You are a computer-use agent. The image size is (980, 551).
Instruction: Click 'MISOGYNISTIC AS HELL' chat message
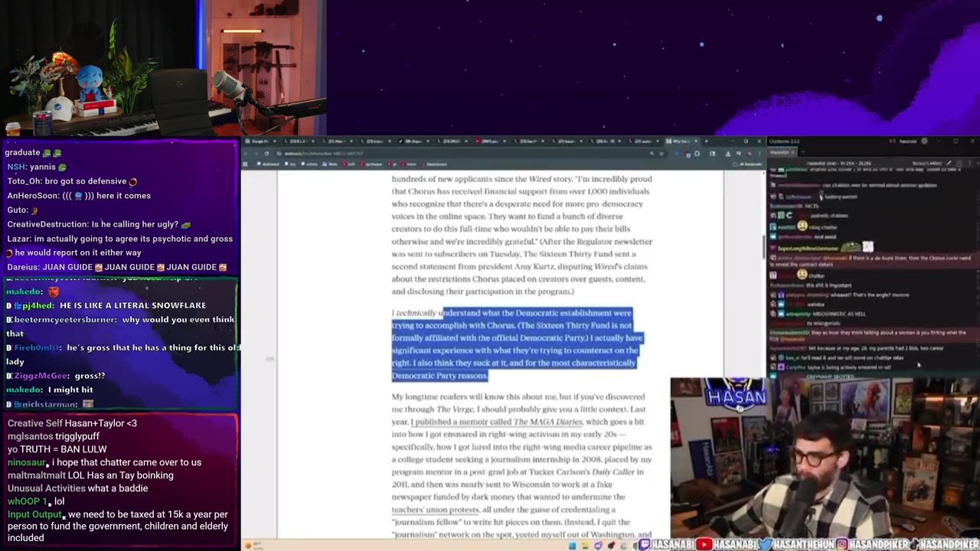click(840, 314)
